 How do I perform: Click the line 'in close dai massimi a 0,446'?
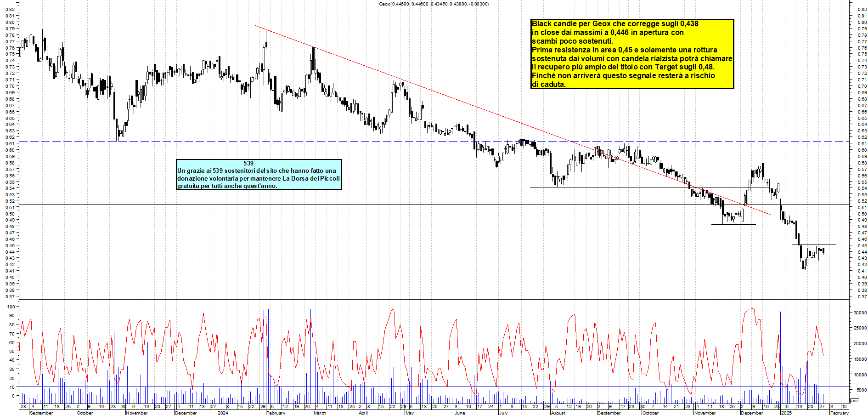pyautogui.click(x=608, y=32)
